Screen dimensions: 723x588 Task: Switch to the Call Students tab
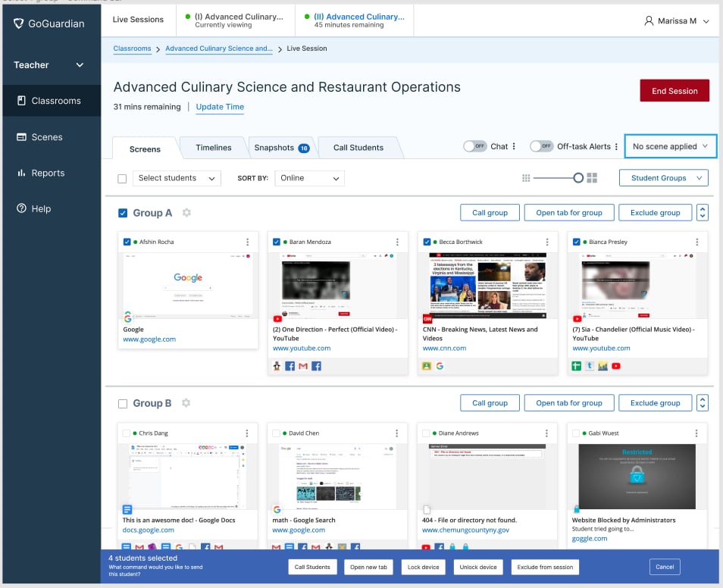point(358,148)
